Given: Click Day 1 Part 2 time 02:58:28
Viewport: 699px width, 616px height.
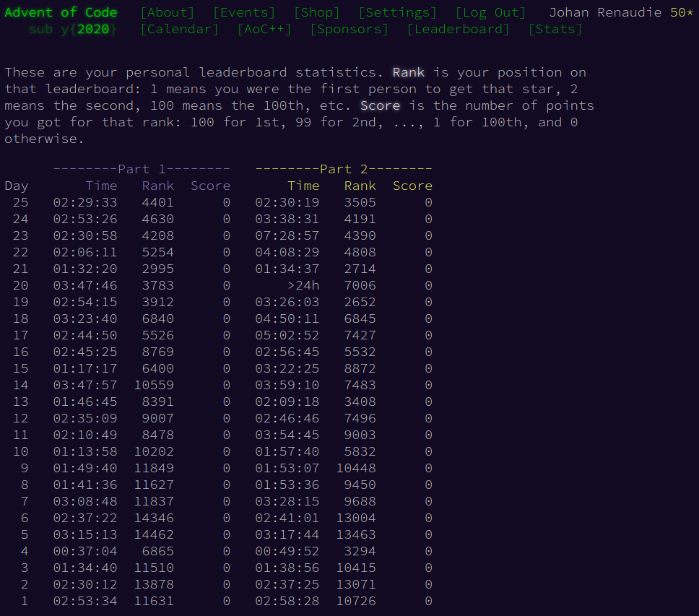Looking at the screenshot, I should pyautogui.click(x=287, y=601).
